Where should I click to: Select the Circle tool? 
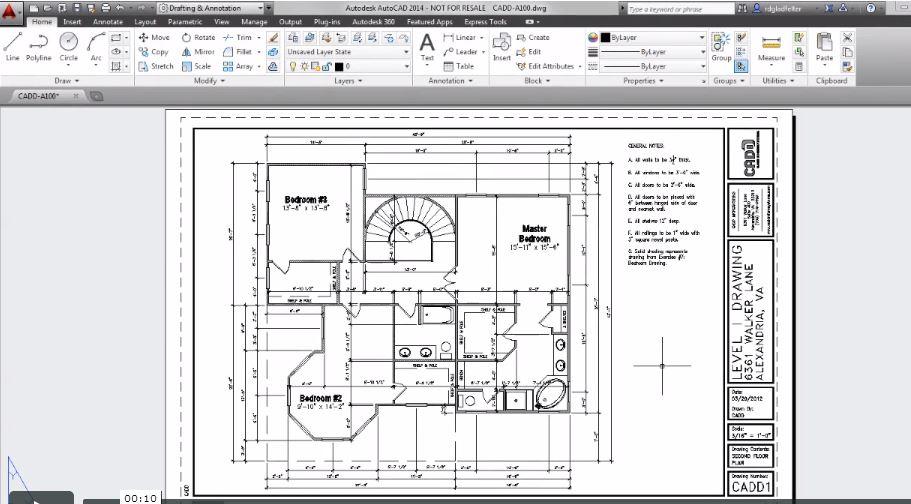tap(69, 47)
